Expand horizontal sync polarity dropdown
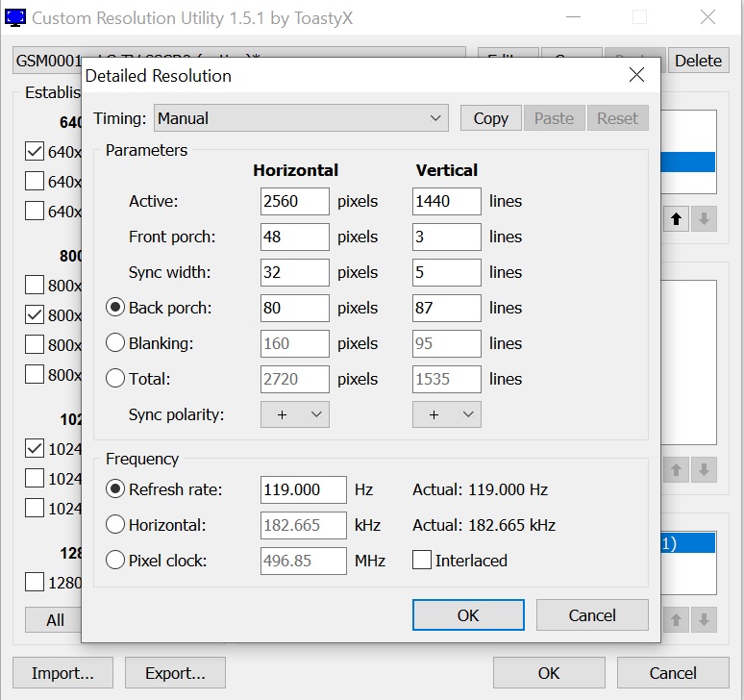 pyautogui.click(x=295, y=414)
